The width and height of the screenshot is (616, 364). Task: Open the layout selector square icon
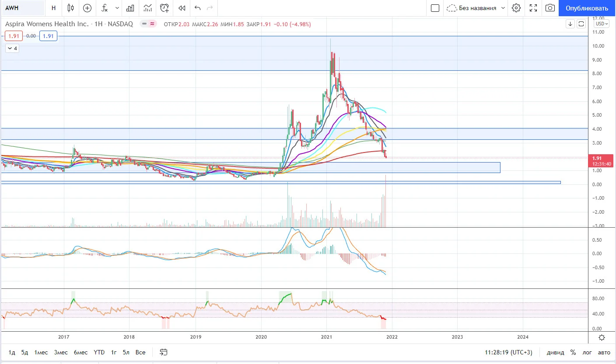pos(435,8)
